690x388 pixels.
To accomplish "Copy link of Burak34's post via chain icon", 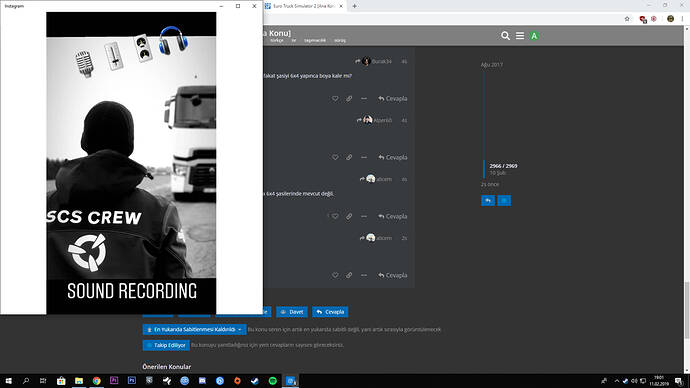I will 349,99.
